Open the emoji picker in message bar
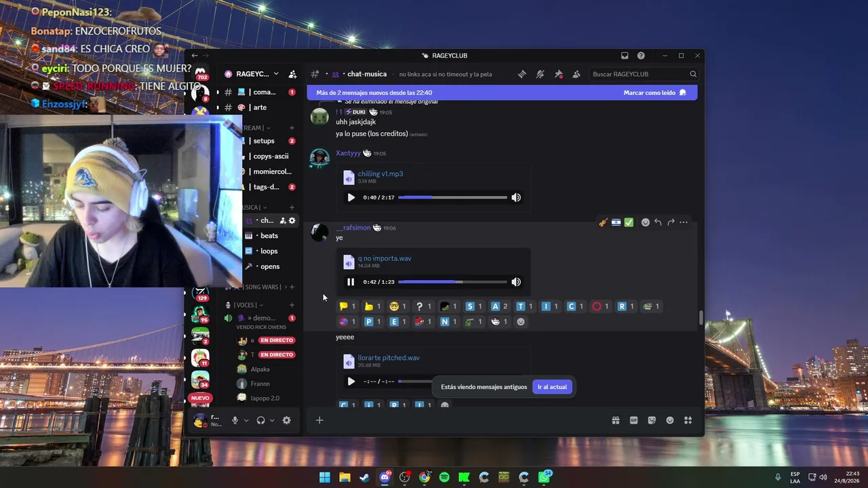The image size is (868, 488). click(x=670, y=420)
